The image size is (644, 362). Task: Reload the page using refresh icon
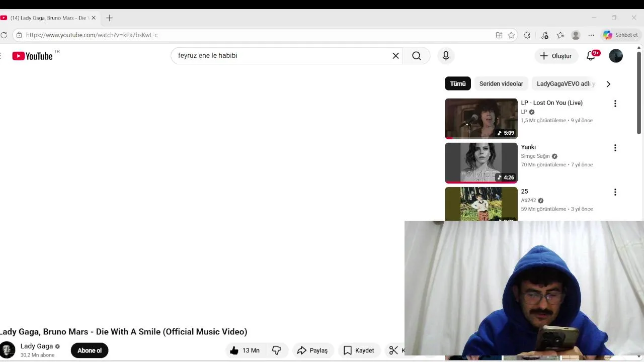4,35
